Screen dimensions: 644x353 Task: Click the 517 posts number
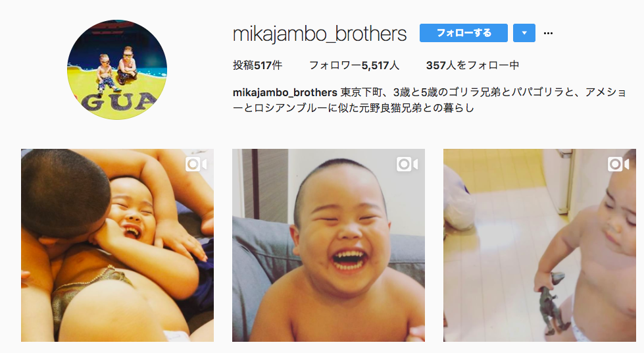(263, 65)
